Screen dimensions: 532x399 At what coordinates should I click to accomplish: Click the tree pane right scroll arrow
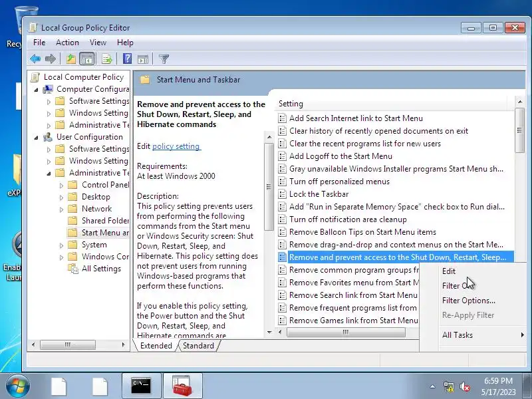(x=124, y=344)
